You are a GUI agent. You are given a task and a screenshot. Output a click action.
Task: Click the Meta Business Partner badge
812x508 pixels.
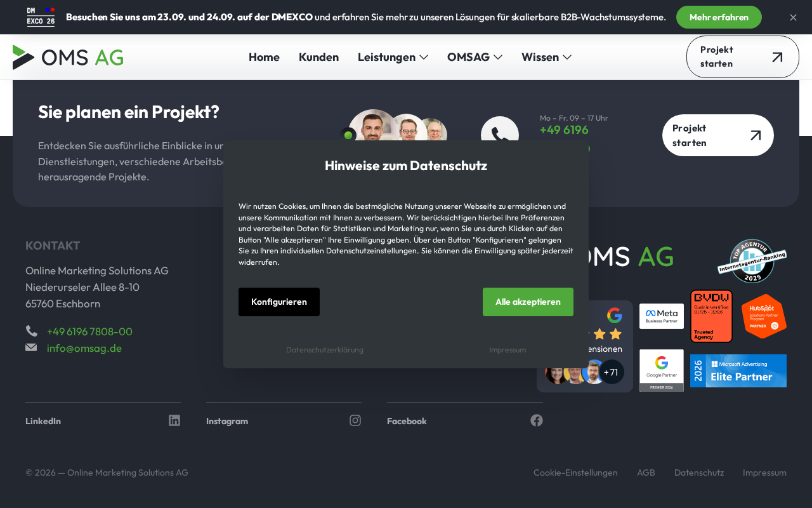(x=662, y=316)
